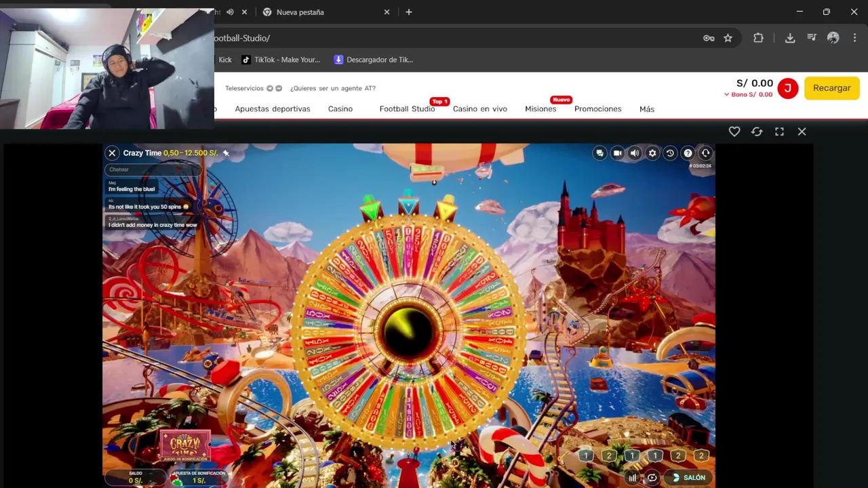Click the last result badge in history row
Screen dimensions: 868x488
(x=701, y=456)
